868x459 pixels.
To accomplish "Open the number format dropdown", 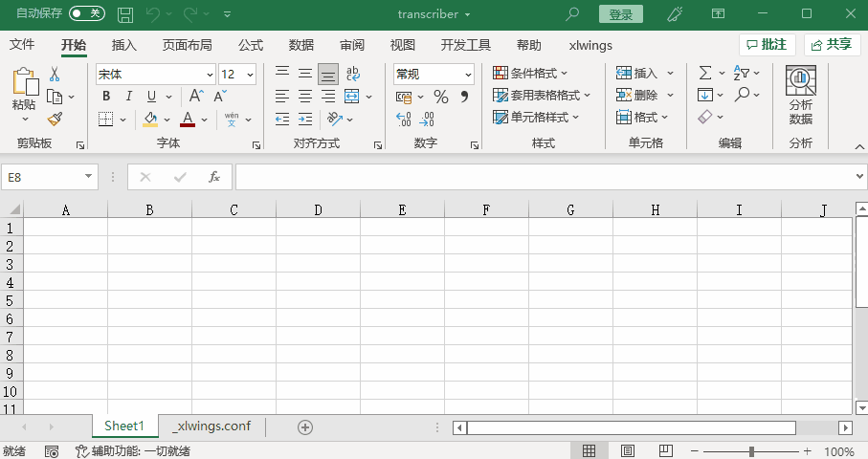I will pyautogui.click(x=468, y=75).
